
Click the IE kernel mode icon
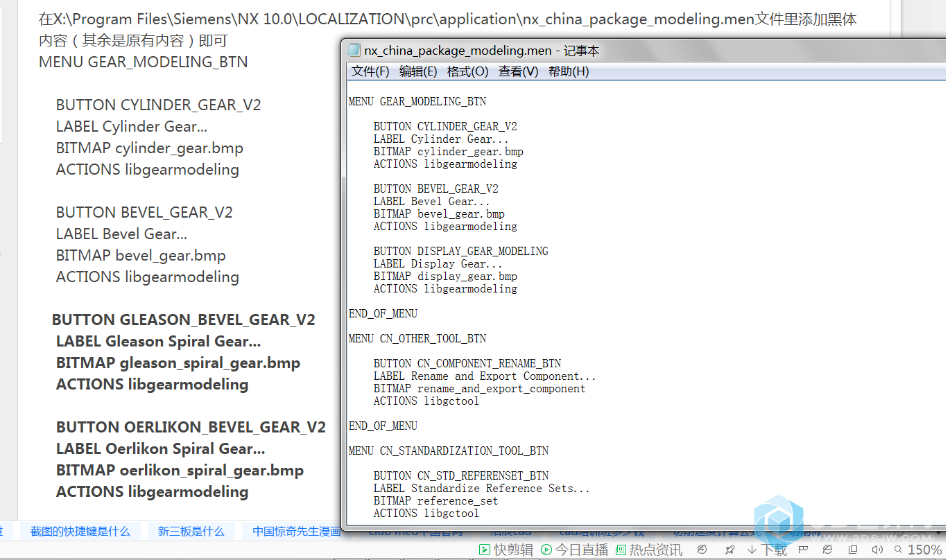tap(827, 550)
